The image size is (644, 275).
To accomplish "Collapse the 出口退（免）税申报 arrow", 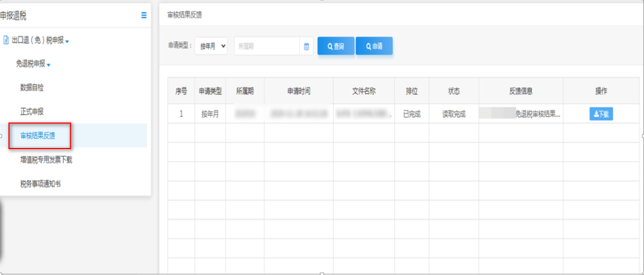I will 67,41.
